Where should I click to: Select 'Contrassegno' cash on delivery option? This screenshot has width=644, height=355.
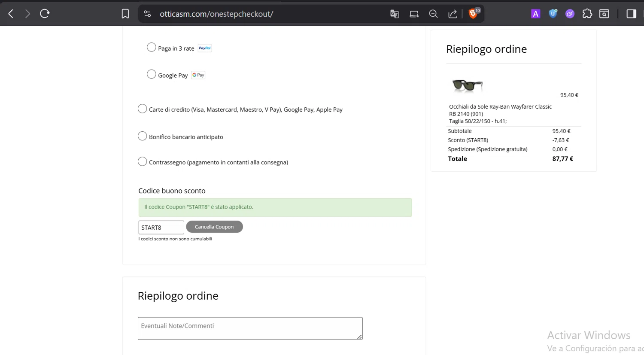coord(143,161)
